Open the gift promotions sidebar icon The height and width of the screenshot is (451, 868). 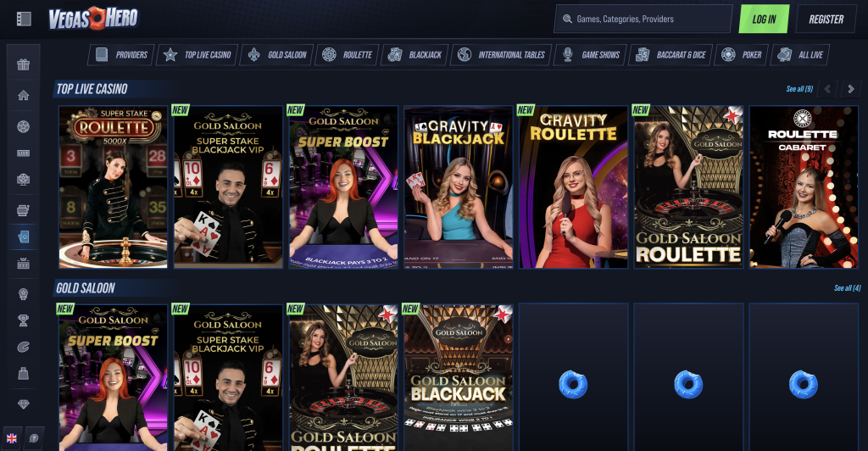[x=23, y=64]
